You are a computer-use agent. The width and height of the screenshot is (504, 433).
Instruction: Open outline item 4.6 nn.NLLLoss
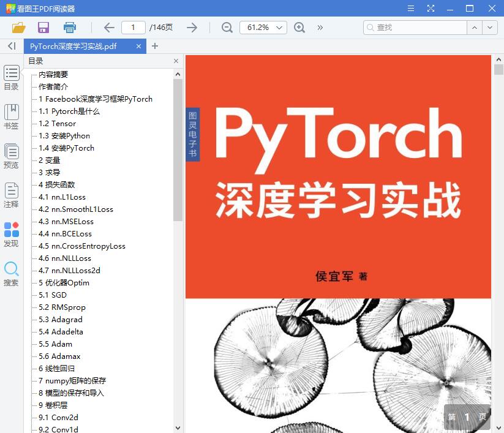65,258
